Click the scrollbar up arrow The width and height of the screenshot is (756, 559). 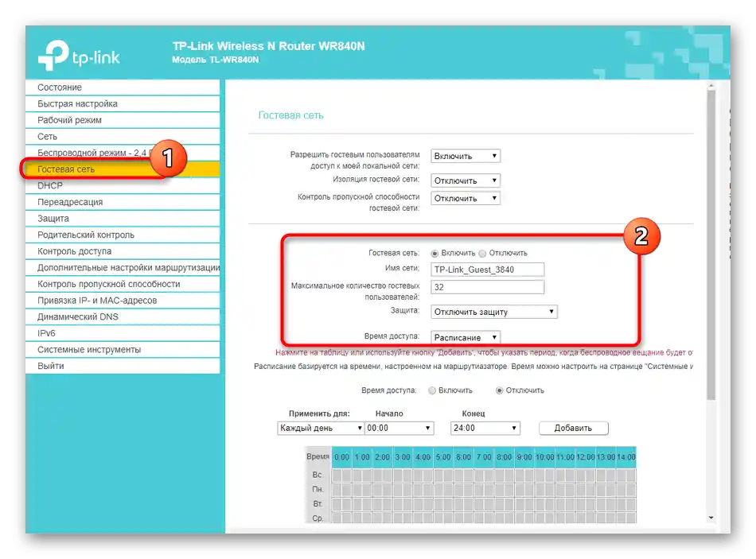tap(711, 86)
